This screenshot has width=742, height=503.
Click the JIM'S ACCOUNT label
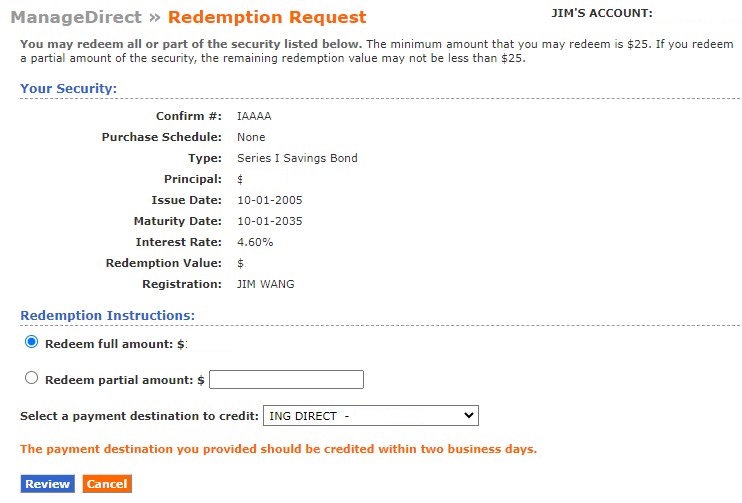pos(601,13)
